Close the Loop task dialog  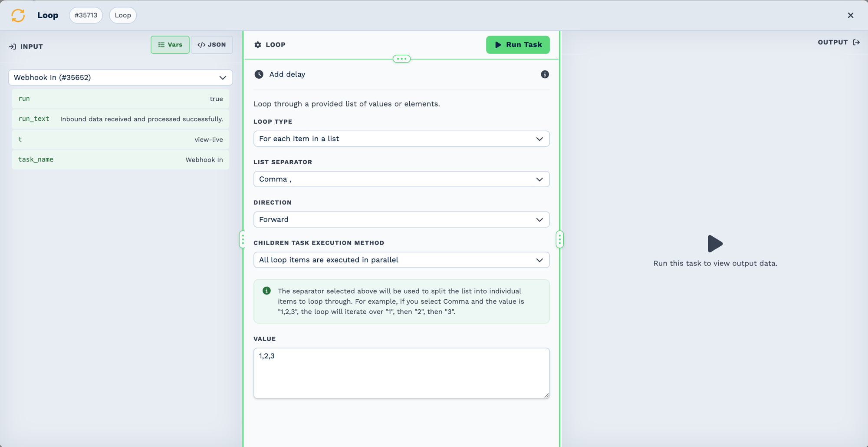tap(851, 15)
